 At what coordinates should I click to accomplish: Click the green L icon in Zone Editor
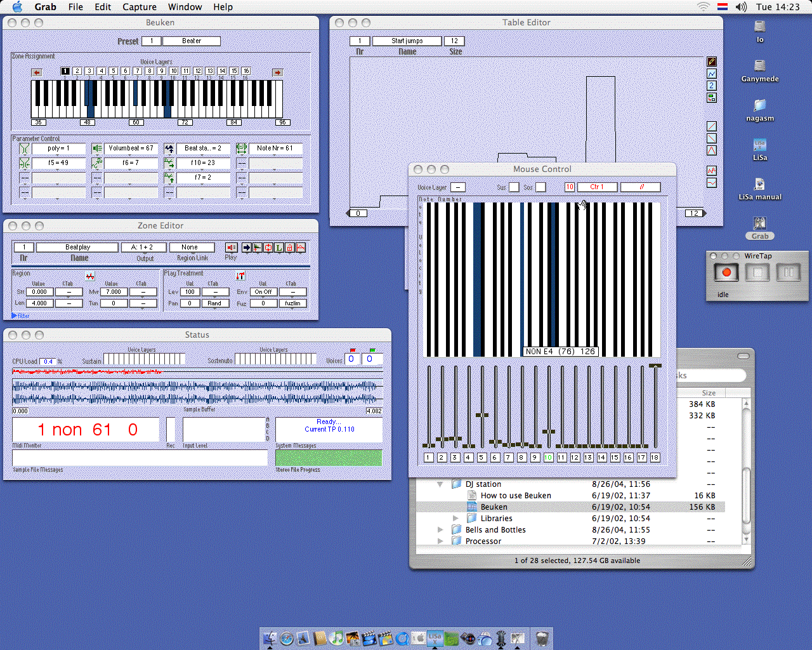tap(278, 248)
